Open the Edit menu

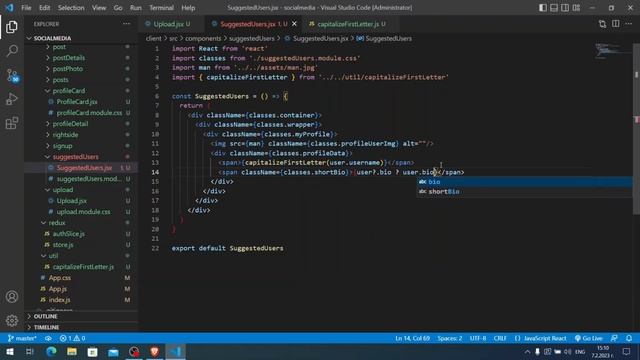(44, 8)
